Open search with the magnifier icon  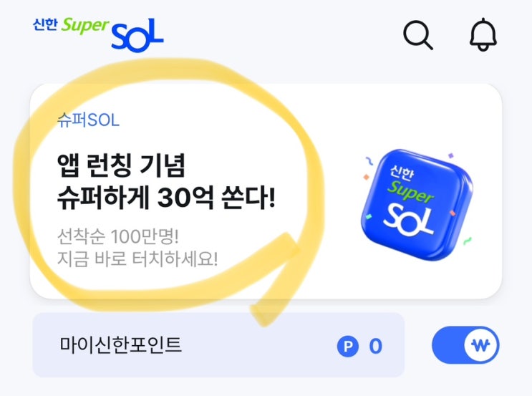point(418,35)
